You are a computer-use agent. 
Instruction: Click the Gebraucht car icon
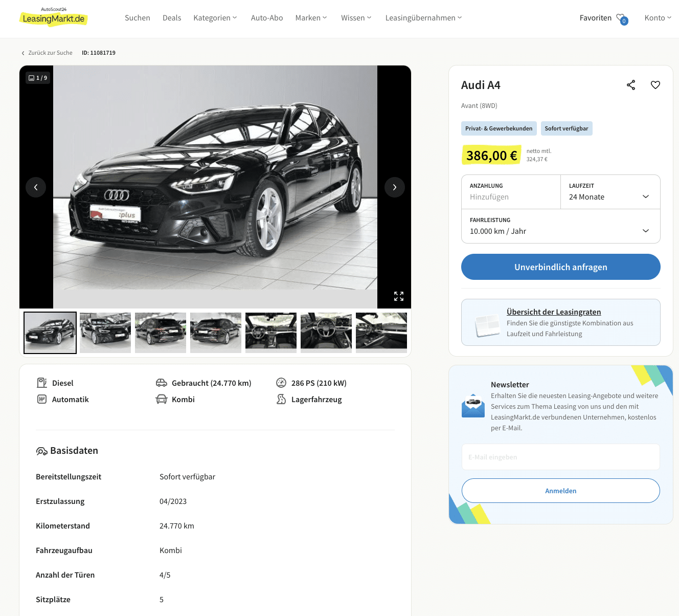click(x=162, y=383)
